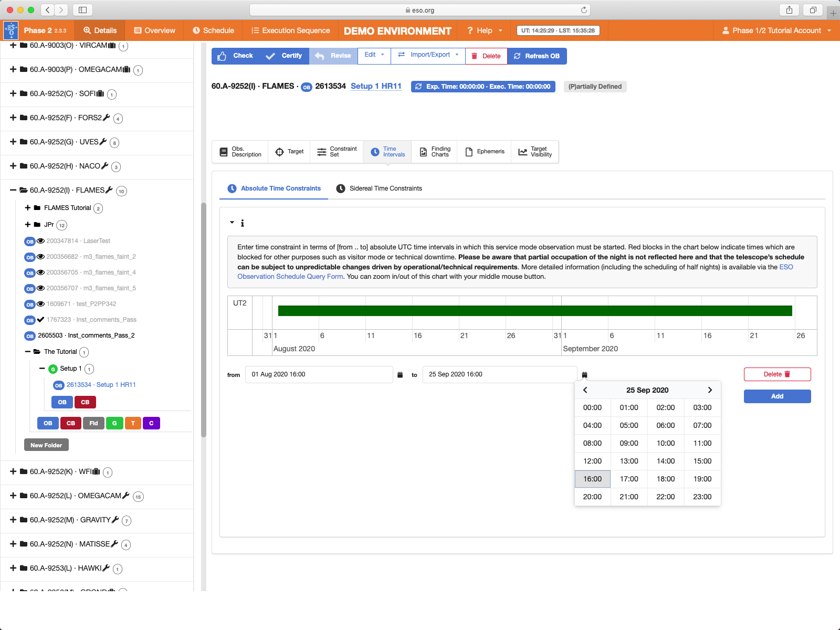Image resolution: width=840 pixels, height=630 pixels.
Task: Toggle the eye icon on the test_P2PP342 OB
Action: click(x=40, y=304)
